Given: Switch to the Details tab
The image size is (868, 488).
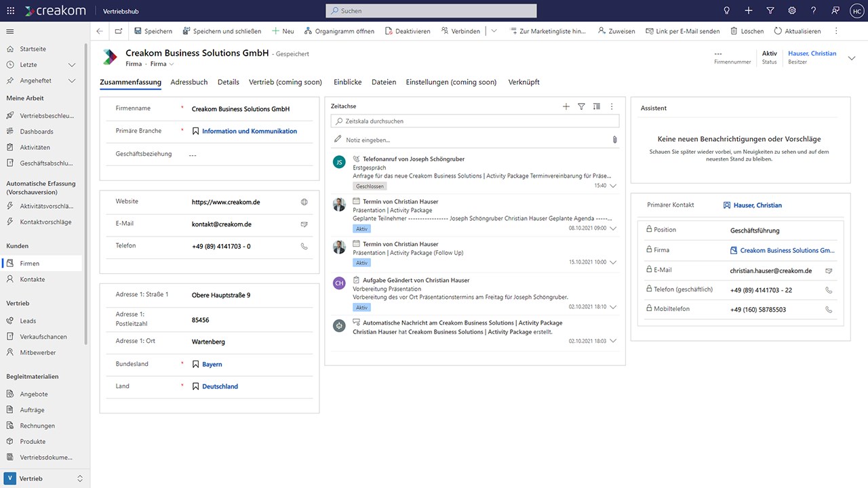Looking at the screenshot, I should pyautogui.click(x=229, y=82).
